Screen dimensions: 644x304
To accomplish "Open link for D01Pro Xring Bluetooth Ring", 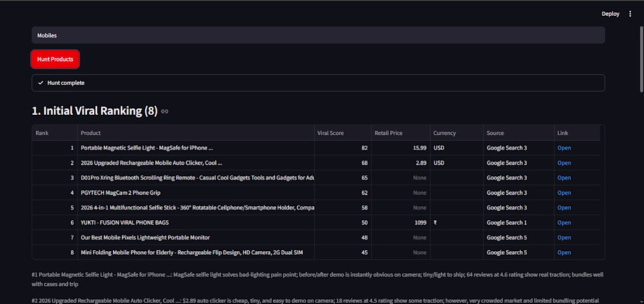I will (x=564, y=178).
